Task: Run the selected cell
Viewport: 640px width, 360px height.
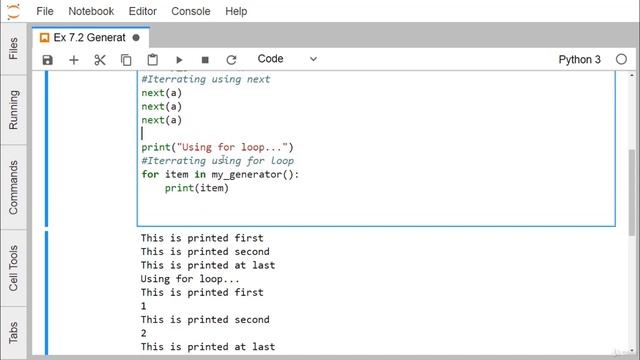Action: click(x=179, y=60)
